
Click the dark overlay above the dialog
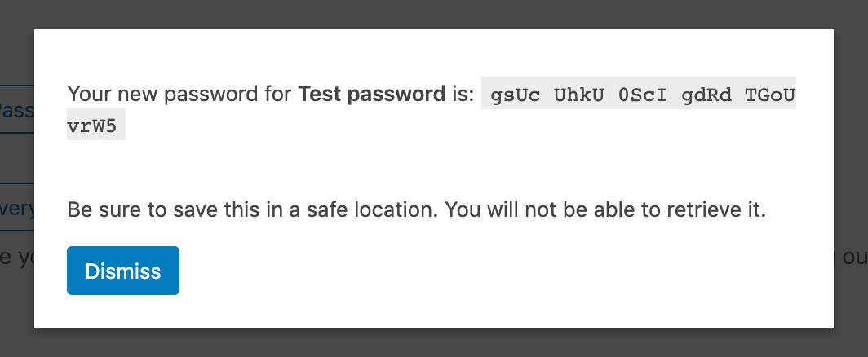coord(434,14)
